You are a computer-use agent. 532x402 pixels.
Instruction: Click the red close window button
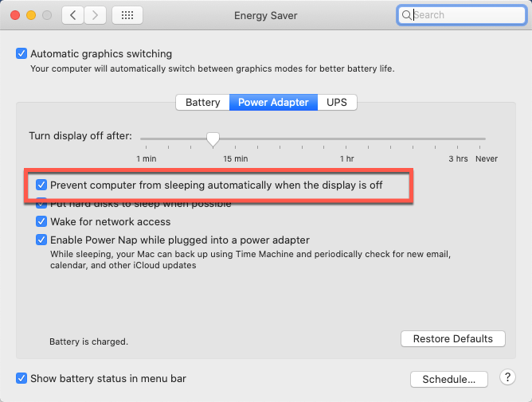(15, 15)
